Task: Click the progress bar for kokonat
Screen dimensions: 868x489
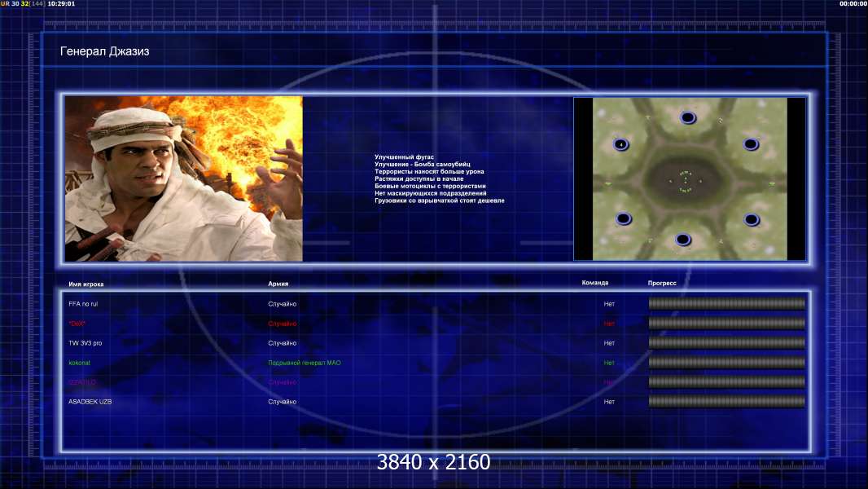Action: [x=726, y=363]
